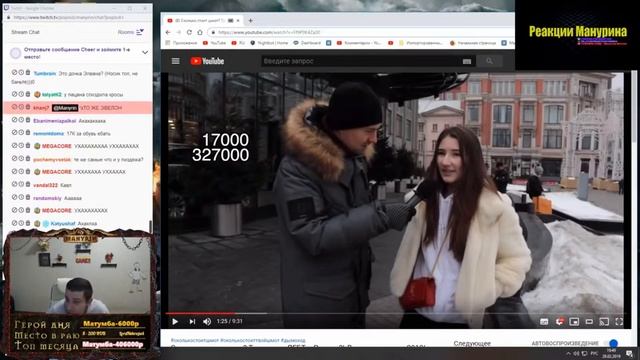
Task: Close the YouTube video tab
Action: [238, 20]
